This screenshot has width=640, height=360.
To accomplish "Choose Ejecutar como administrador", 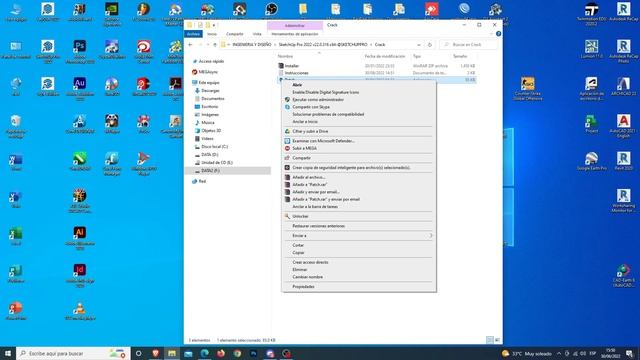I will [359, 100].
